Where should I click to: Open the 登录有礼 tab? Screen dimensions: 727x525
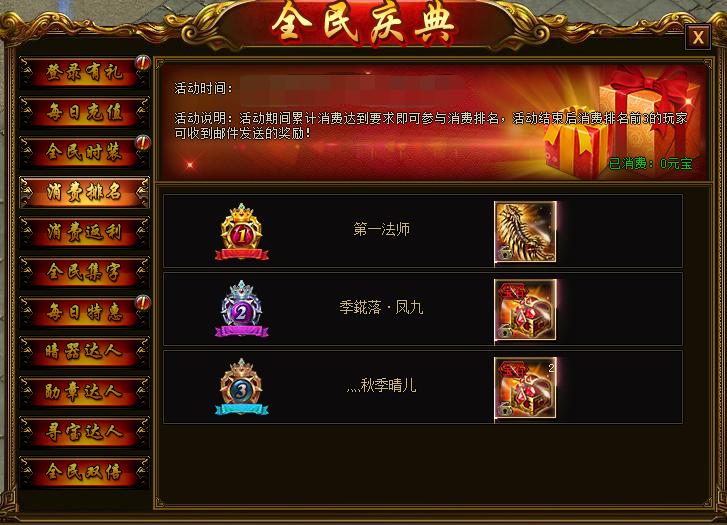(84, 72)
